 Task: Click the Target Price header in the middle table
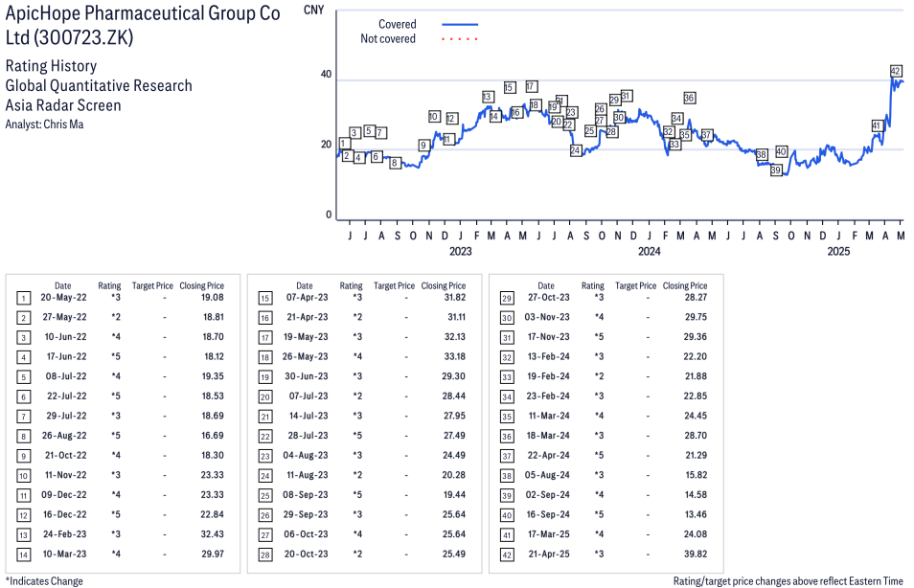tap(394, 286)
